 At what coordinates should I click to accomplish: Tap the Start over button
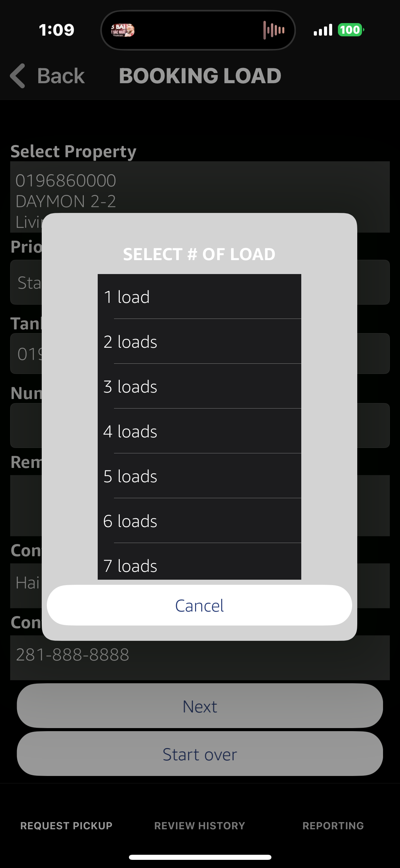tap(200, 754)
